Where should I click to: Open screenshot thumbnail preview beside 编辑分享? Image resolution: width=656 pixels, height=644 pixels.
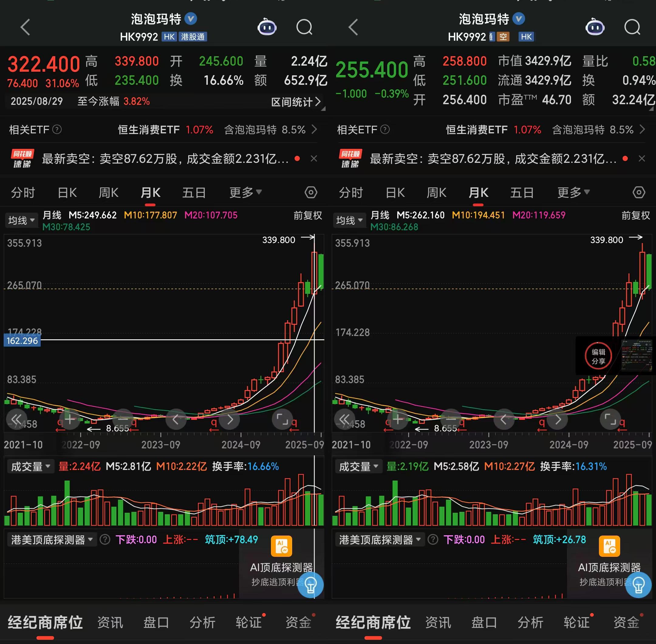point(637,355)
